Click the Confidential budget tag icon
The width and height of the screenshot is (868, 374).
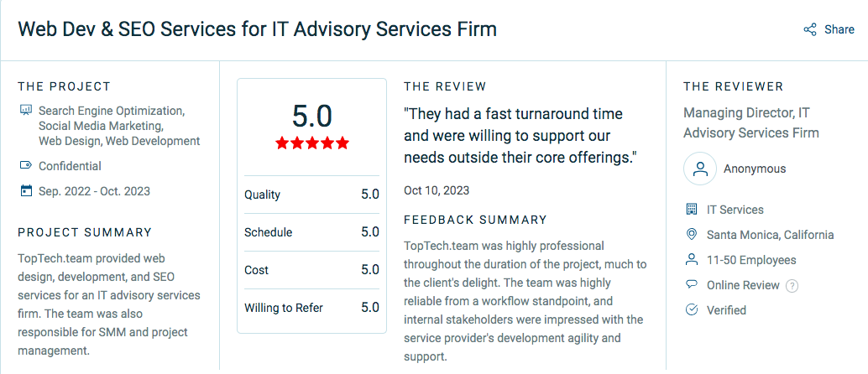tap(25, 165)
